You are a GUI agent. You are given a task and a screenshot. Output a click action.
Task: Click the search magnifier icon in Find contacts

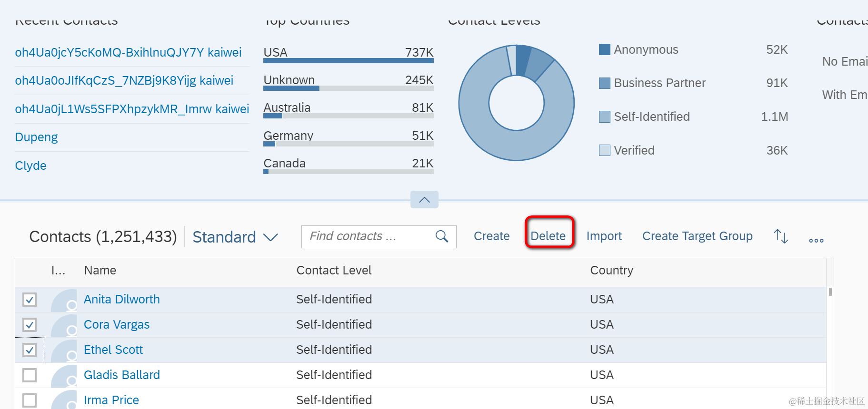pyautogui.click(x=442, y=236)
